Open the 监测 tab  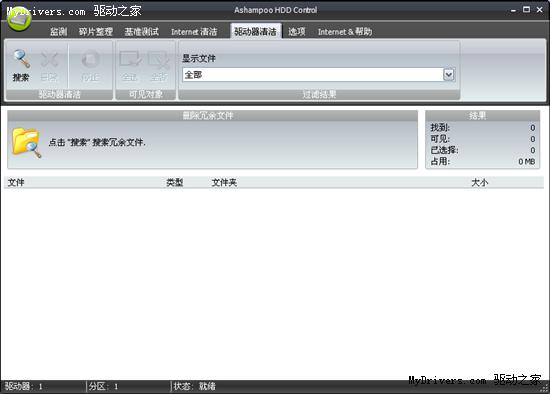pyautogui.click(x=59, y=32)
